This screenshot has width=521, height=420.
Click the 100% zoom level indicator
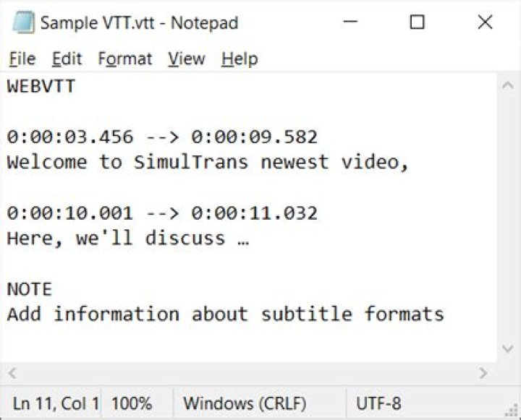point(132,403)
